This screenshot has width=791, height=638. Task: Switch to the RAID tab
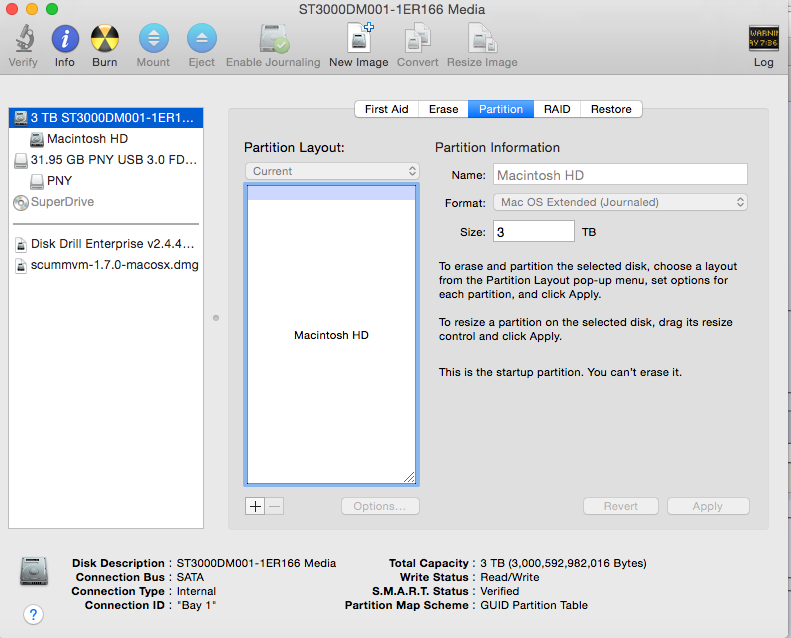557,109
